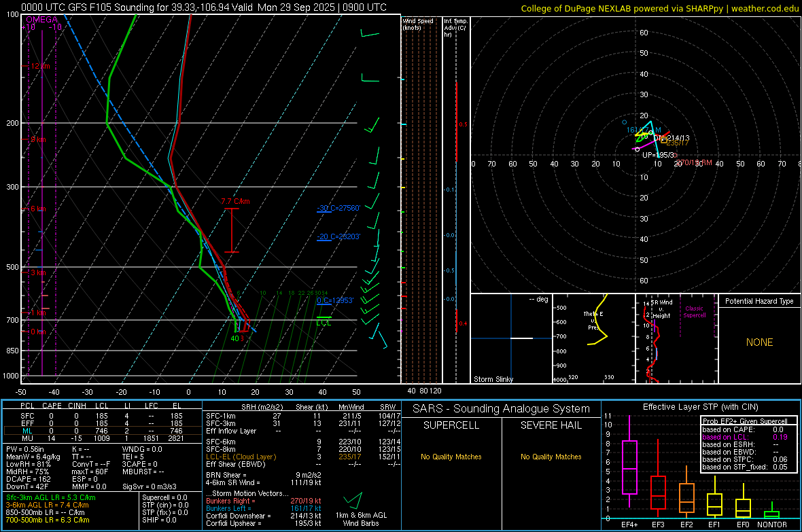Click the Classic Supercell magenta label
The height and width of the screenshot is (532, 802).
click(694, 312)
